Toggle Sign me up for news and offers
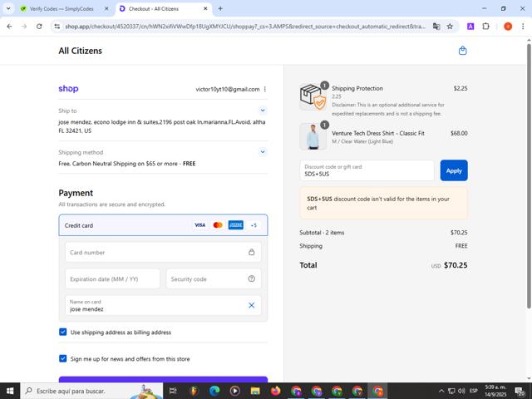This screenshot has height=399, width=532. click(x=63, y=358)
